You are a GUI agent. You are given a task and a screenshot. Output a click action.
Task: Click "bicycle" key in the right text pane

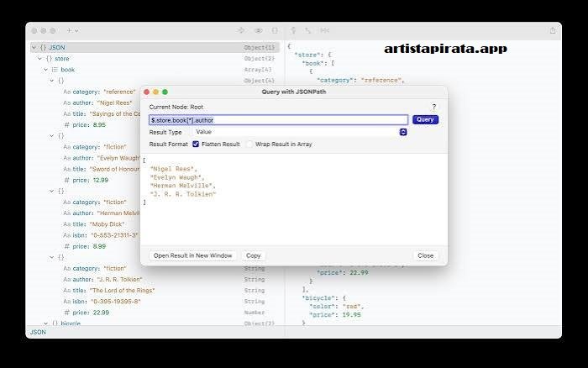[317, 298]
